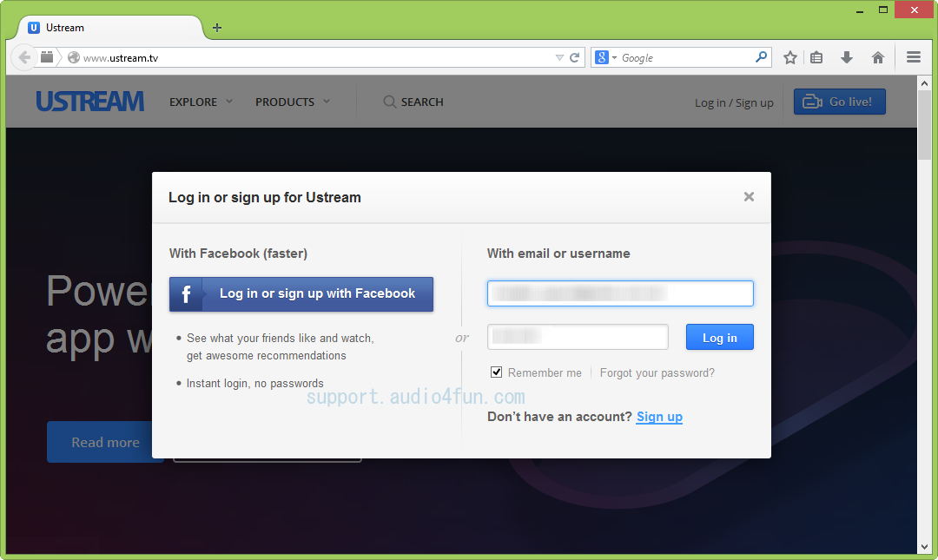Close the login dialog with X

(x=749, y=197)
